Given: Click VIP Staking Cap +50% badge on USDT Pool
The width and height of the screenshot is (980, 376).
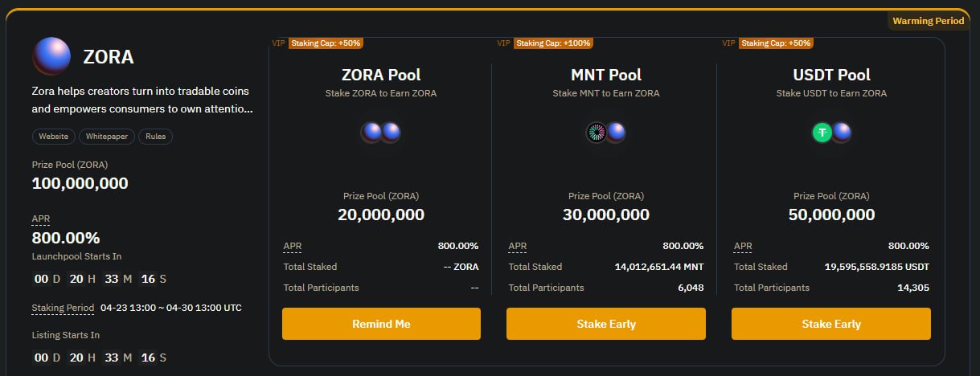Looking at the screenshot, I should (769, 43).
